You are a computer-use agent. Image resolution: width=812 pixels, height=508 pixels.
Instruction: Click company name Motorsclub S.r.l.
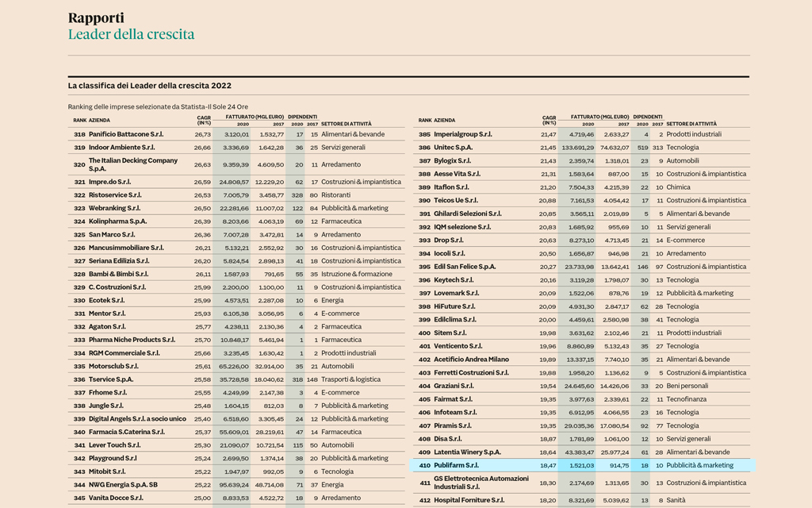[x=113, y=366]
